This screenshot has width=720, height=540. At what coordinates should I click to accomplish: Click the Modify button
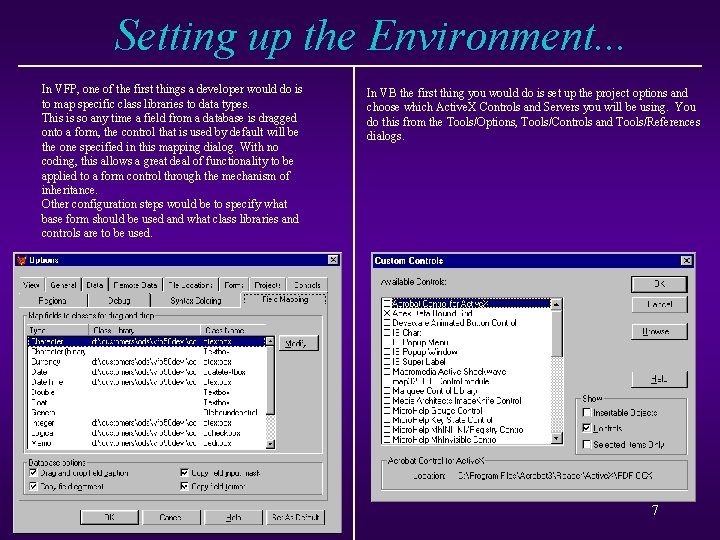(296, 343)
